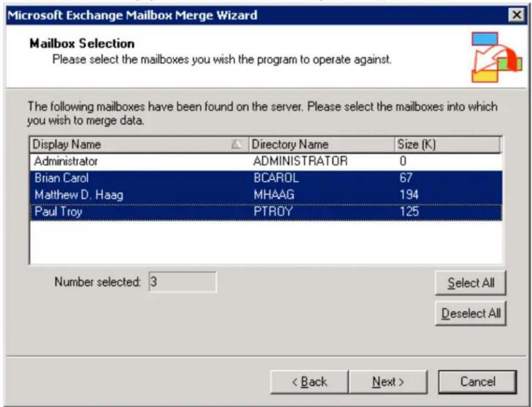Screen dimensions: 532x407
Task: Proceed with the Next button
Action: pos(388,382)
